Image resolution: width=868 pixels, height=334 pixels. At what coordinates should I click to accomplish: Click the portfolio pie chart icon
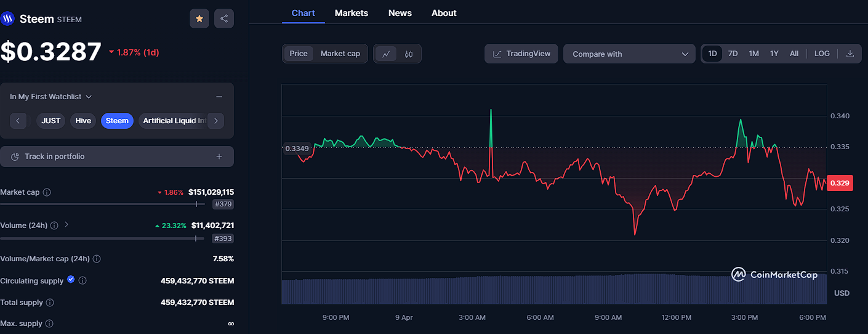(15, 157)
